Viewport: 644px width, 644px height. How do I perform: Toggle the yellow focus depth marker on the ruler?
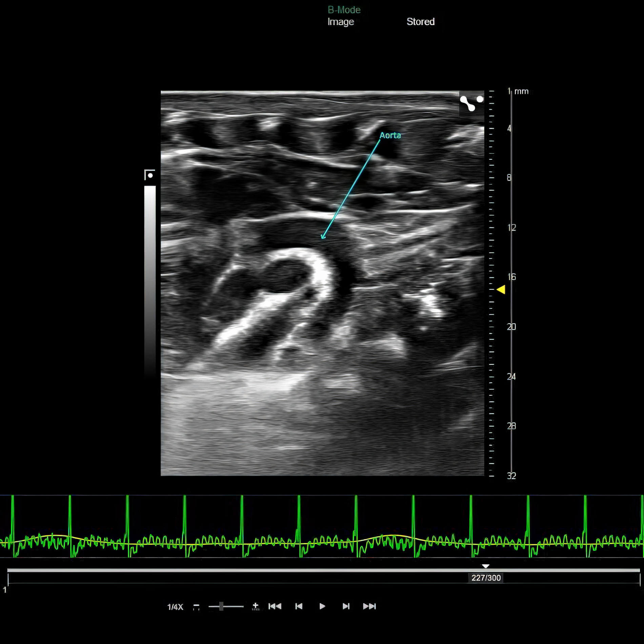point(501,290)
